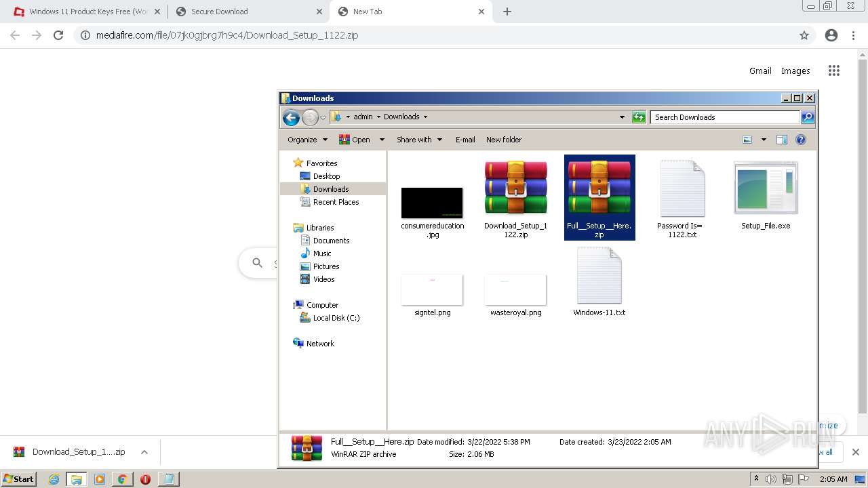Image resolution: width=868 pixels, height=488 pixels.
Task: Close the Chrome downloads bar
Action: tap(856, 452)
